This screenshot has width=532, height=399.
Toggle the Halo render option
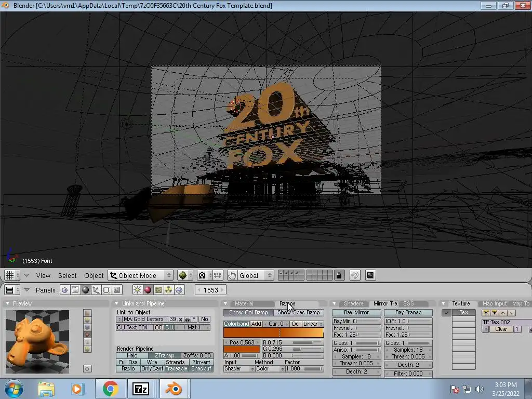(x=131, y=355)
